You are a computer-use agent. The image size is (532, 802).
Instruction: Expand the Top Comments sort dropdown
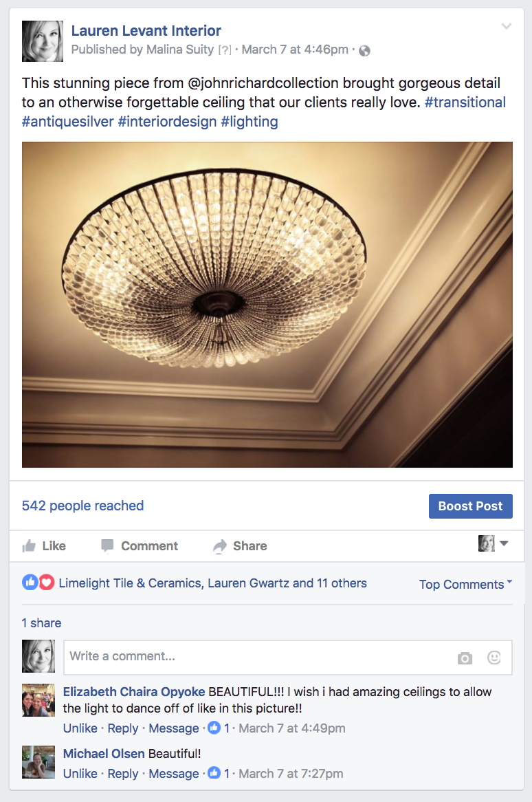tap(465, 584)
